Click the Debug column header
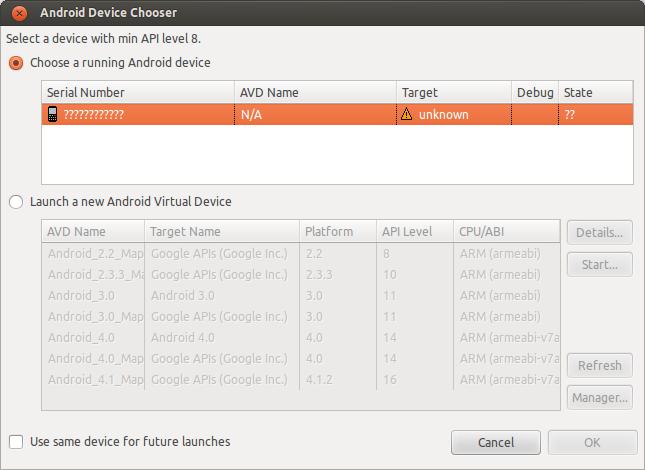This screenshot has width=645, height=470. pos(535,93)
